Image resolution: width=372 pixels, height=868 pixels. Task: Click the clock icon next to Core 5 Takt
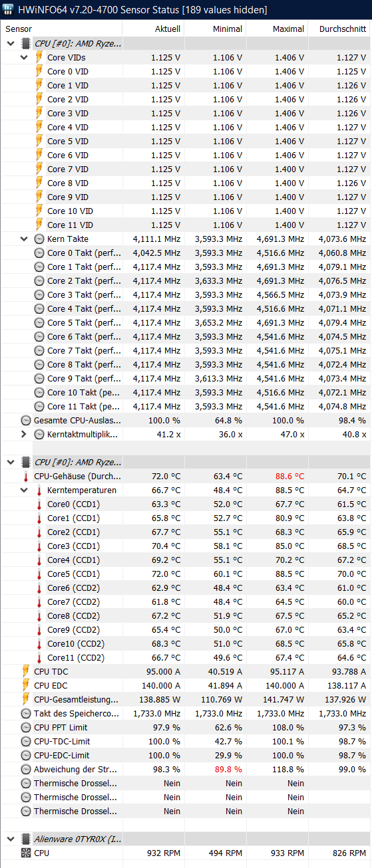(39, 322)
